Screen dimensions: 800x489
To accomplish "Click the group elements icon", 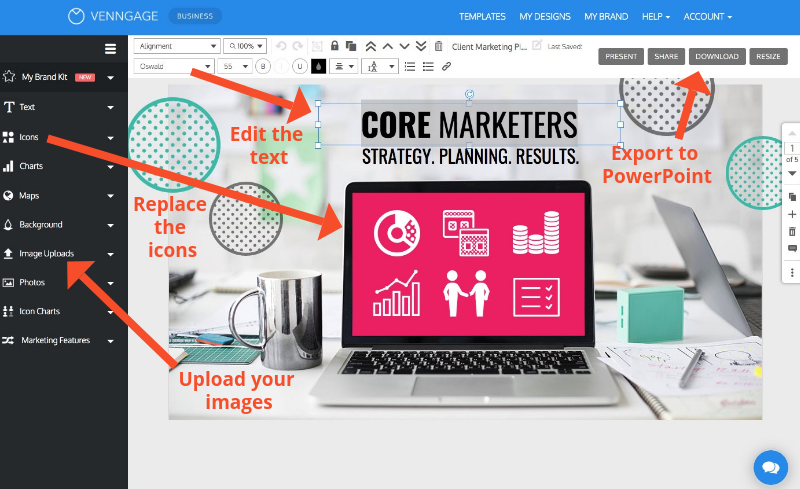I will click(317, 46).
